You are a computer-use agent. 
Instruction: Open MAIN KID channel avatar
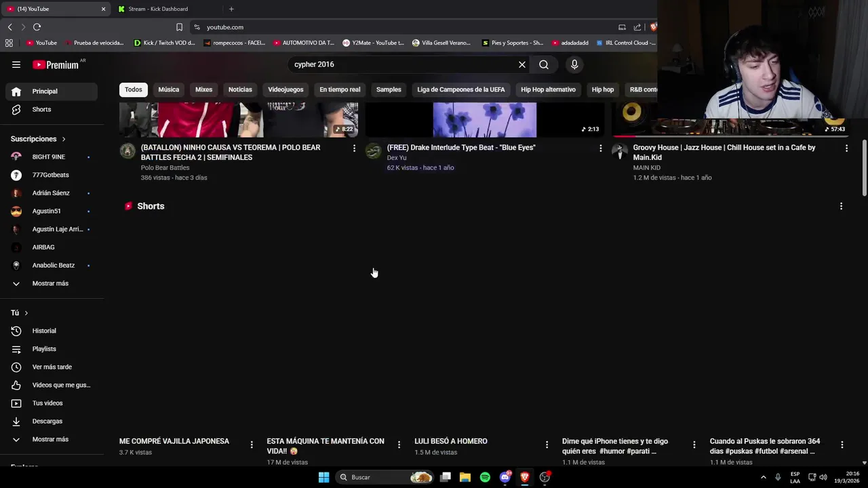click(620, 150)
